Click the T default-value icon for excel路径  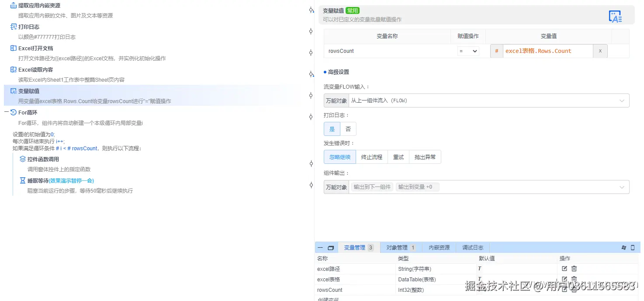click(479, 269)
